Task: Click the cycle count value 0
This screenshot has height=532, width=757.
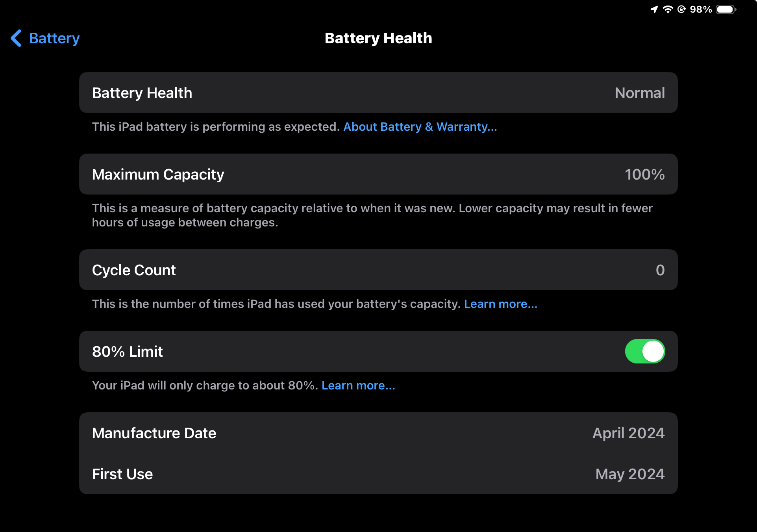Action: 660,270
